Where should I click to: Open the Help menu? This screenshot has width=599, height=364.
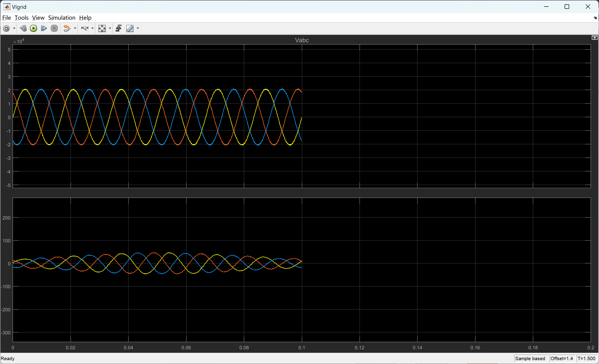coord(85,18)
